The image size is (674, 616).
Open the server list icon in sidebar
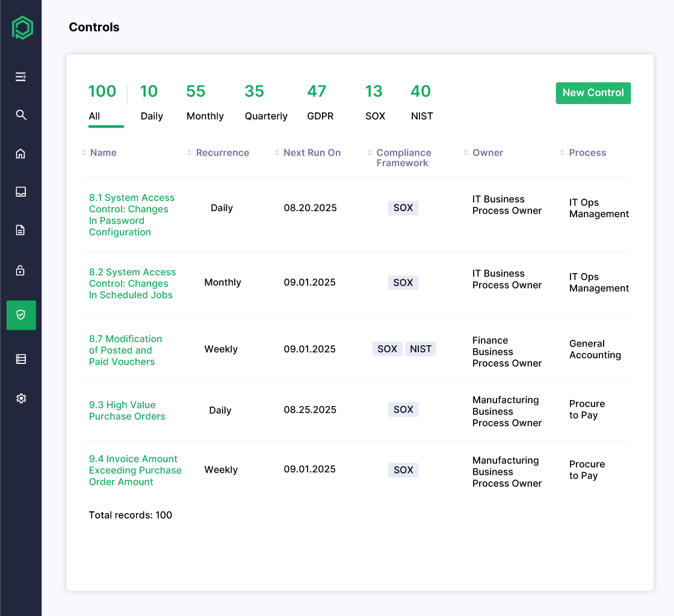pos(21,359)
